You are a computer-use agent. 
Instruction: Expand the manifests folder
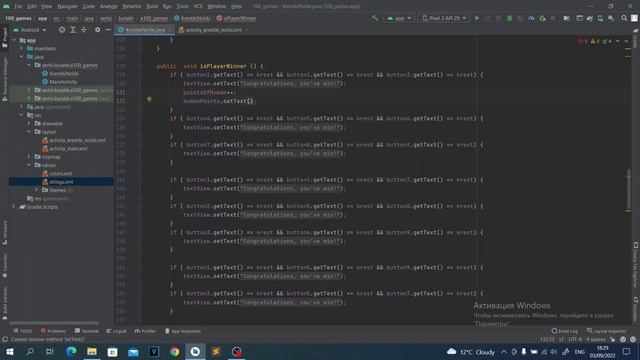click(22, 49)
